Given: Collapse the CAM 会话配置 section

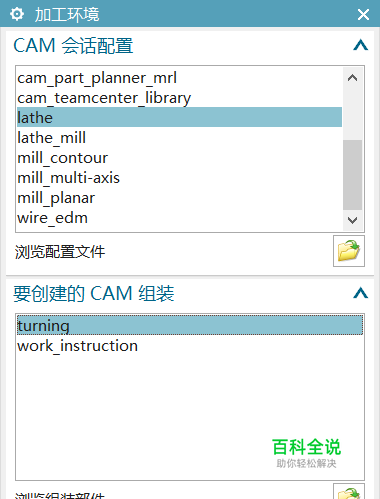Looking at the screenshot, I should [360, 45].
